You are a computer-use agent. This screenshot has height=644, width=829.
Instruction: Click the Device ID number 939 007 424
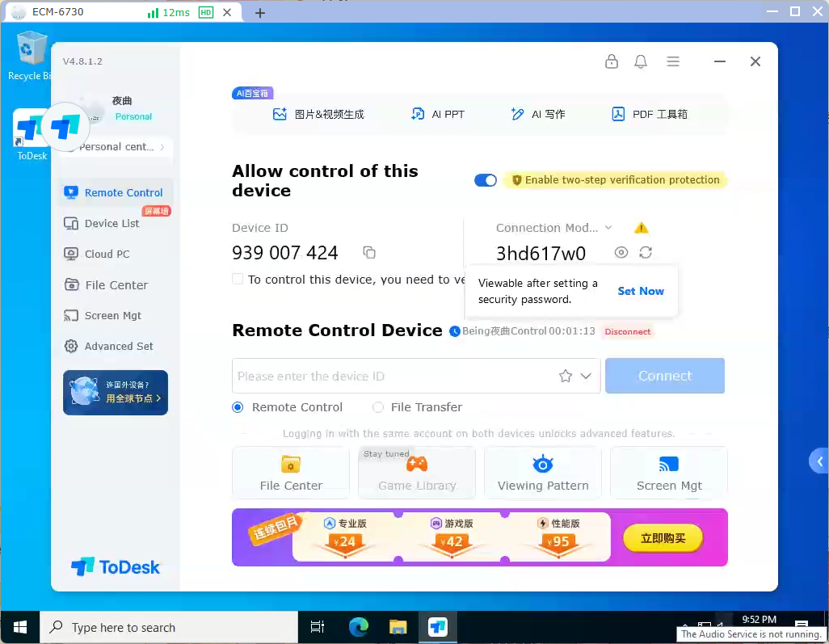click(x=284, y=253)
